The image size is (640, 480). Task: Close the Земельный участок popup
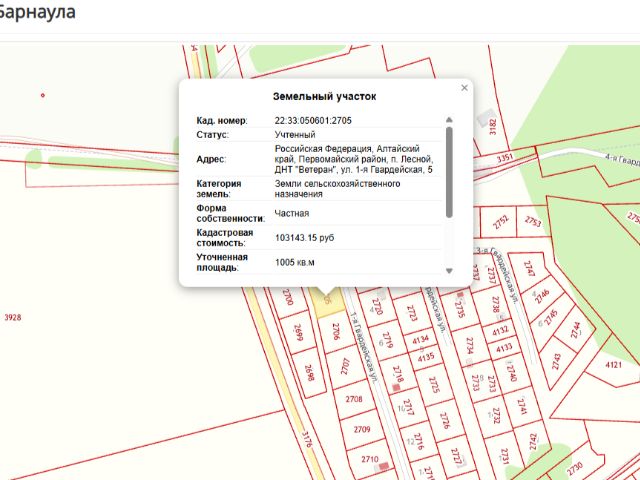point(464,88)
